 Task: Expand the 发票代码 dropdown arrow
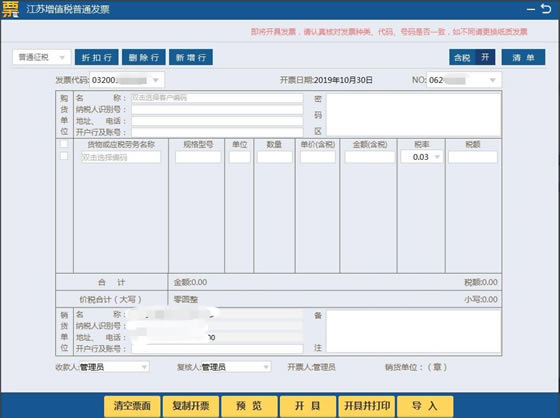coord(156,80)
